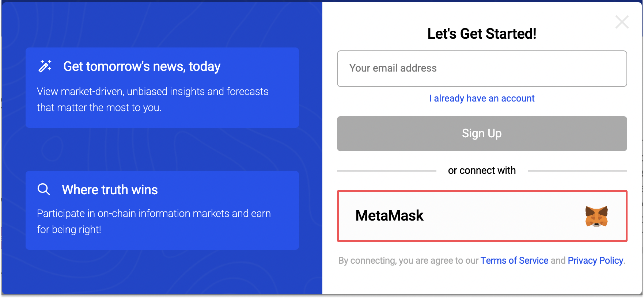Image resolution: width=644 pixels, height=298 pixels.
Task: Open the Terms of Service link
Action: [x=514, y=260]
